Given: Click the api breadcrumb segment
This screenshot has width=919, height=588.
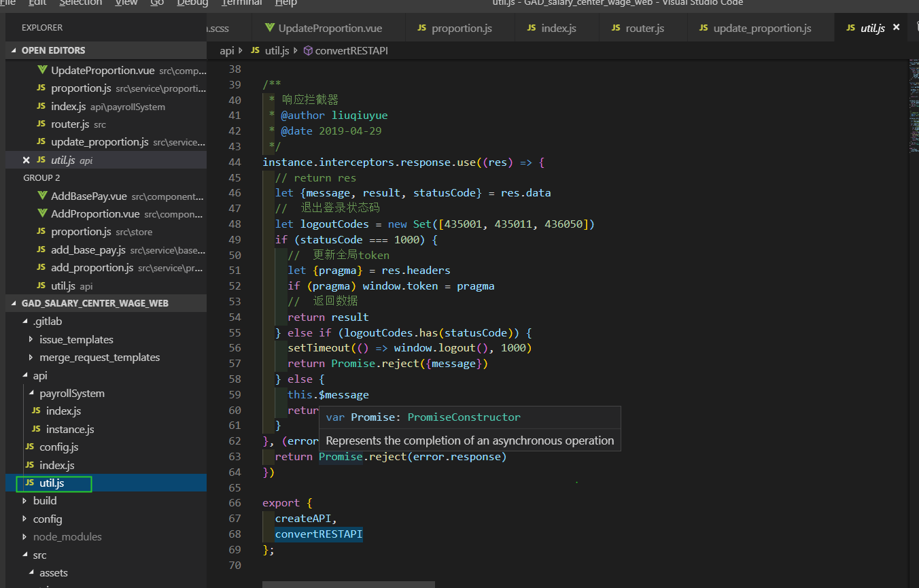Looking at the screenshot, I should [227, 51].
